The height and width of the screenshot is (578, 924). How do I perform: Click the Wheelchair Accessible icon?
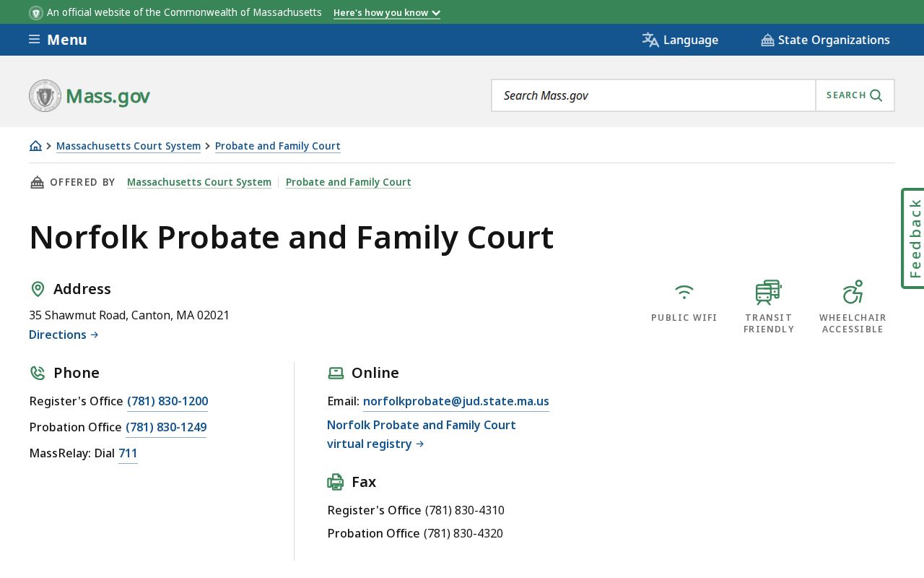853,292
